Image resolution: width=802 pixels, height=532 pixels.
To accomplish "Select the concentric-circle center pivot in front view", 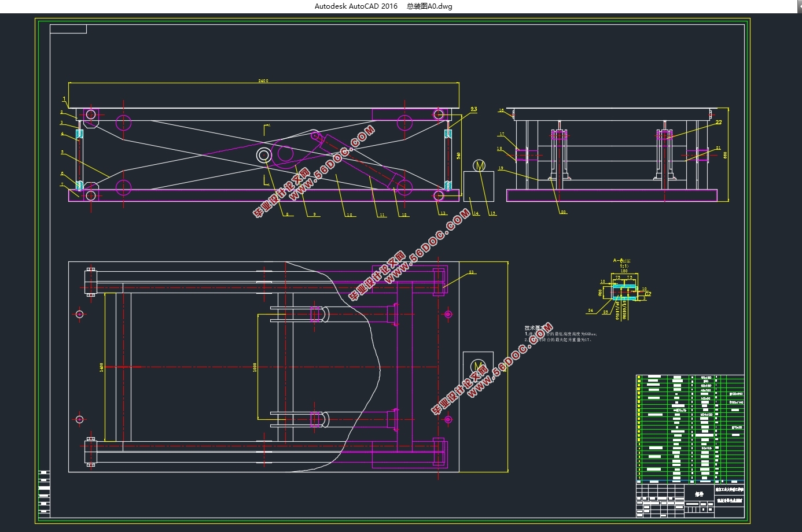I will pyautogui.click(x=264, y=155).
